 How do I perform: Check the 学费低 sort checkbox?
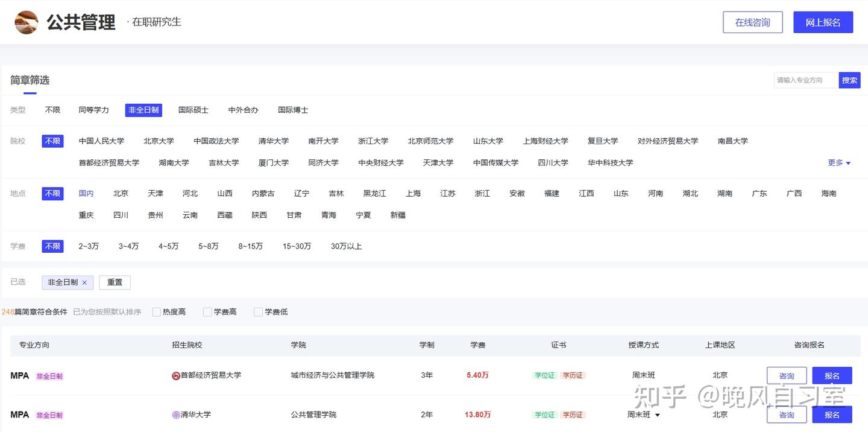pyautogui.click(x=258, y=312)
